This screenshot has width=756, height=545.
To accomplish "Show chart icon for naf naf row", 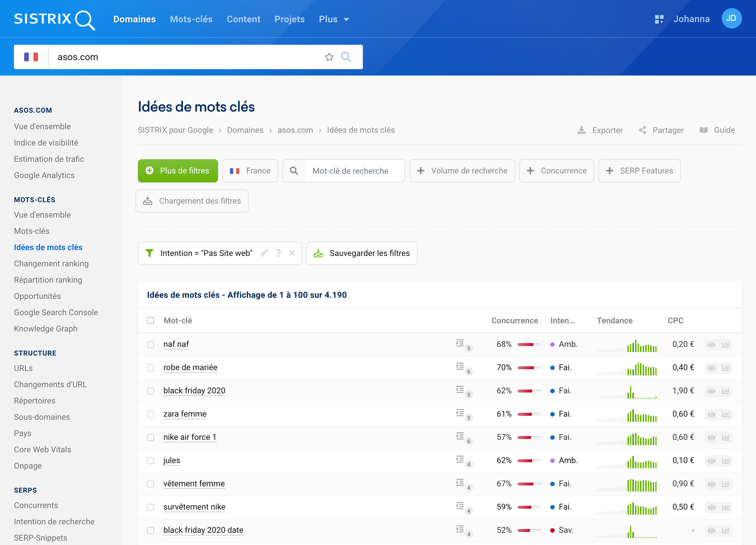I will (x=725, y=345).
